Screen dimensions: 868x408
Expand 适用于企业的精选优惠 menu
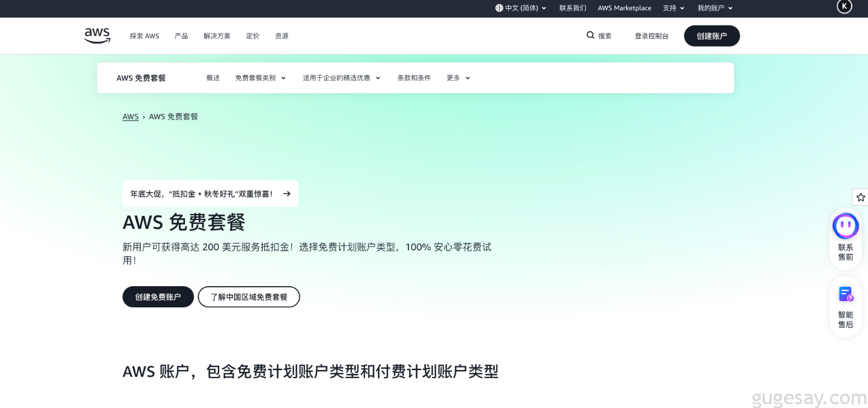(x=341, y=78)
